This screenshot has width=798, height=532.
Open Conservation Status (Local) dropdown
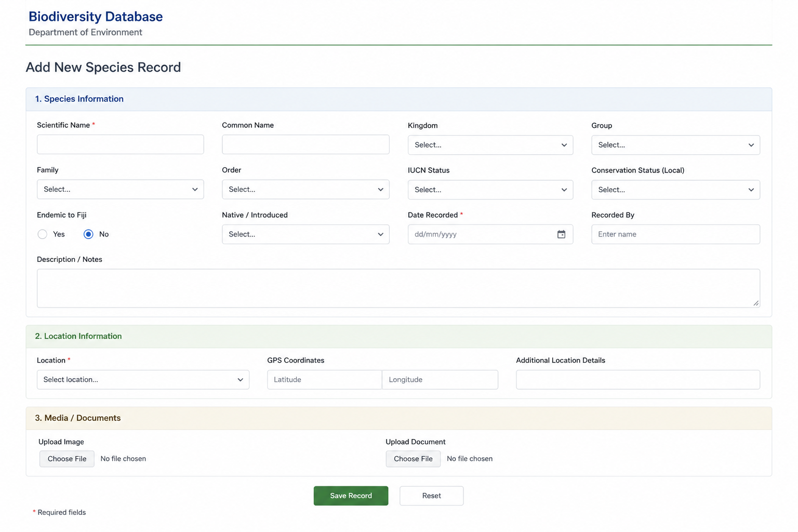click(x=675, y=190)
